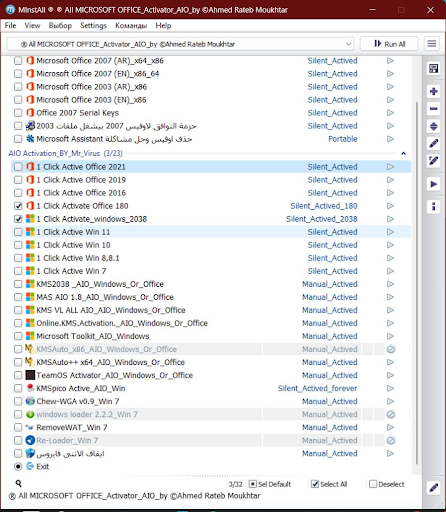This screenshot has width=446, height=512.
Task: Click the minus remove item icon
Action: point(433,109)
